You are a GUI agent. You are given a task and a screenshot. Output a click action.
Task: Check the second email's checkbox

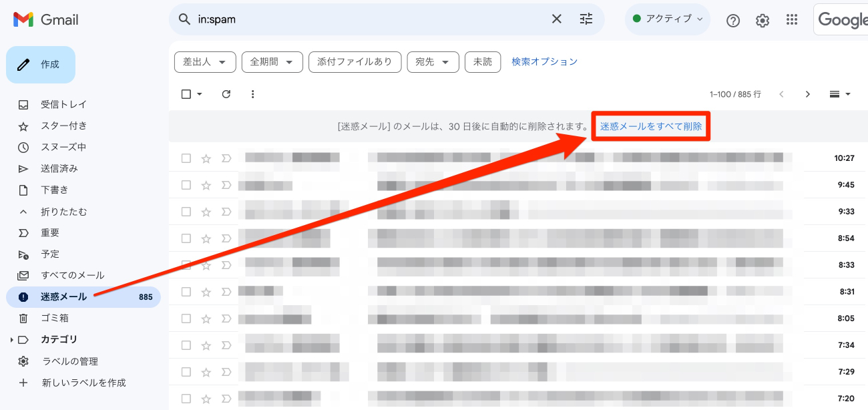click(x=186, y=184)
